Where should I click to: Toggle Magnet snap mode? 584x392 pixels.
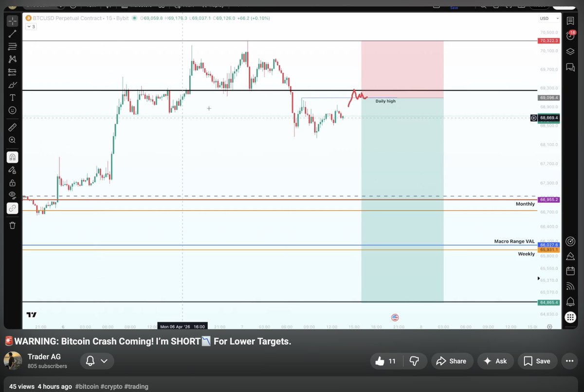click(13, 157)
